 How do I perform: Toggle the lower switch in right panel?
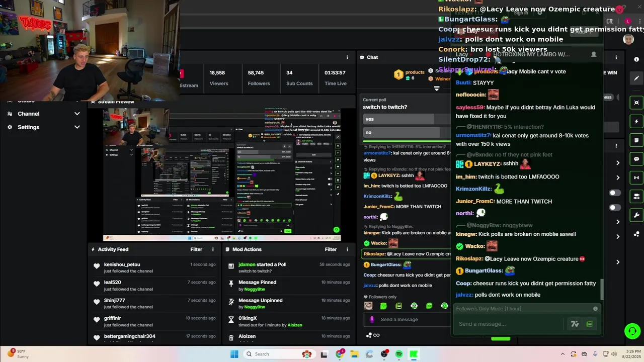click(x=615, y=208)
